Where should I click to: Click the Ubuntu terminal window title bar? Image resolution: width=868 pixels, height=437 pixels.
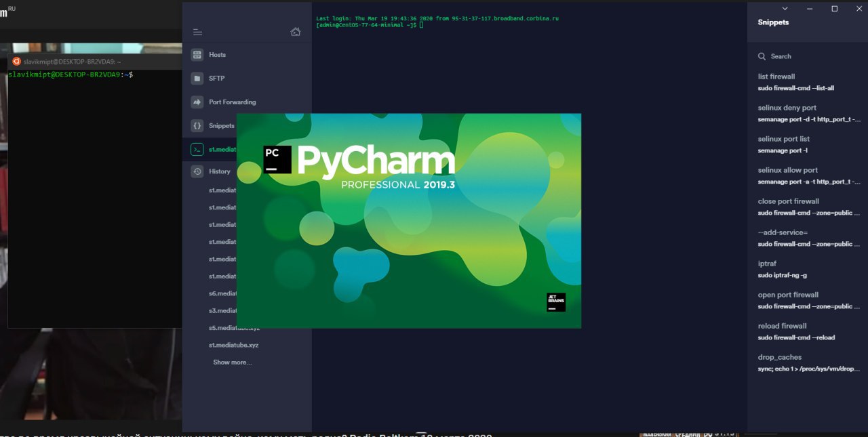pos(95,61)
